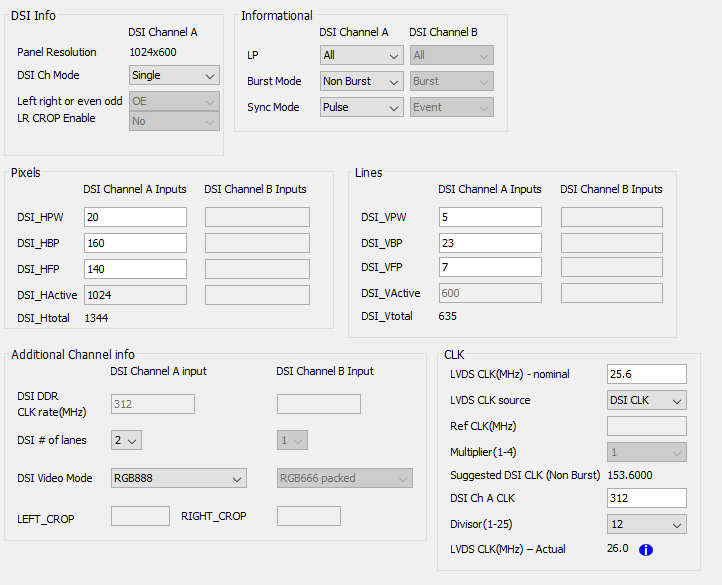722x585 pixels.
Task: Select the DSI_HFP Channel A input field
Action: [135, 268]
